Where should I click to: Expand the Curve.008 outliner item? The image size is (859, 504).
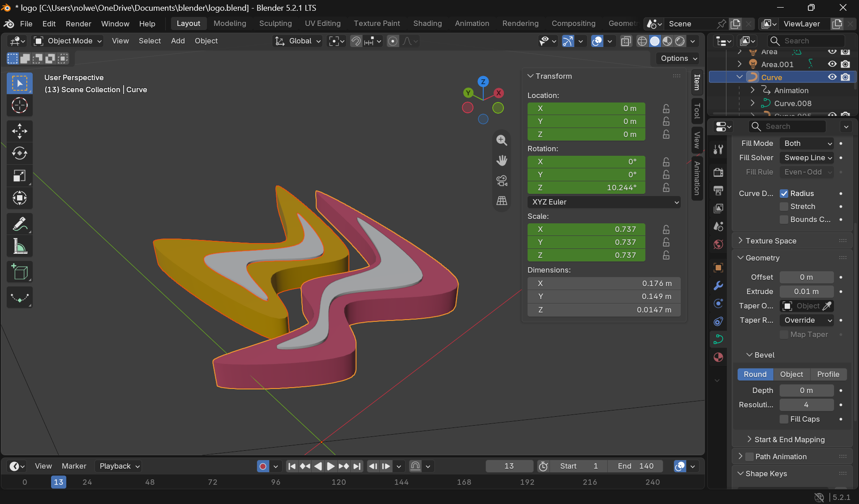(x=752, y=103)
